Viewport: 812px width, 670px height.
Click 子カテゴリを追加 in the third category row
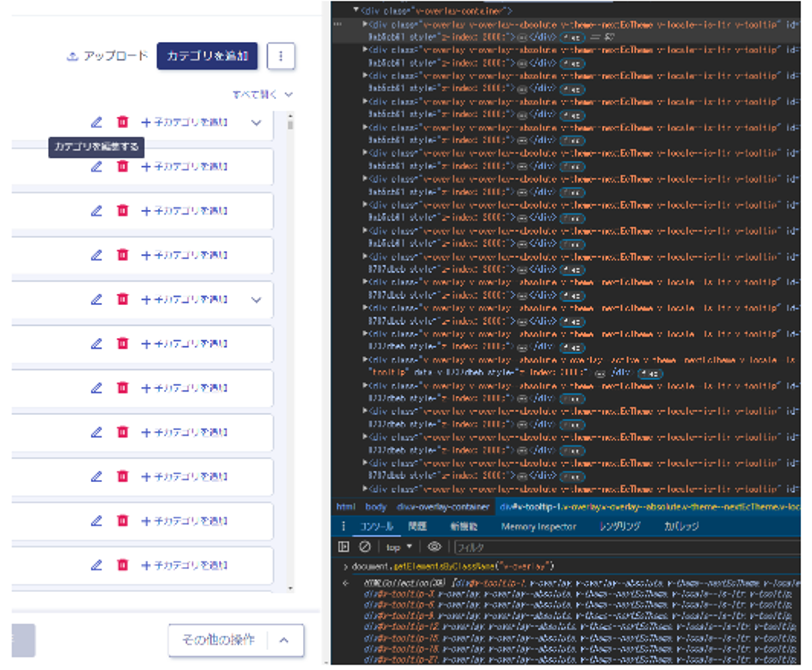click(x=184, y=211)
